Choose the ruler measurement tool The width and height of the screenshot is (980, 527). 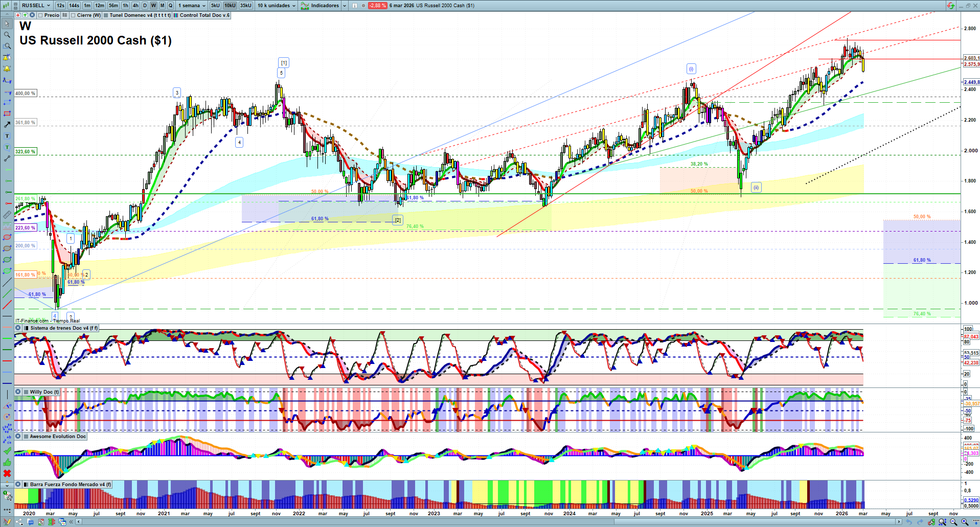click(x=7, y=215)
